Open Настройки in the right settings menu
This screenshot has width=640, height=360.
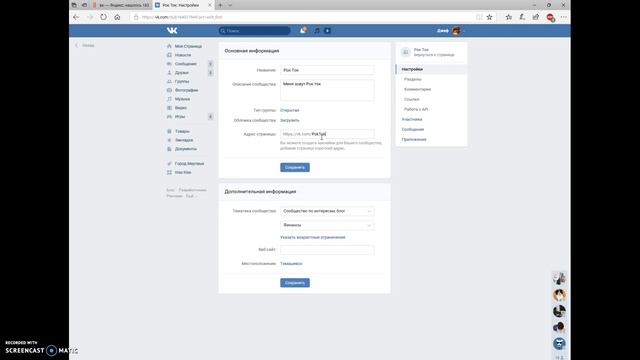point(412,69)
